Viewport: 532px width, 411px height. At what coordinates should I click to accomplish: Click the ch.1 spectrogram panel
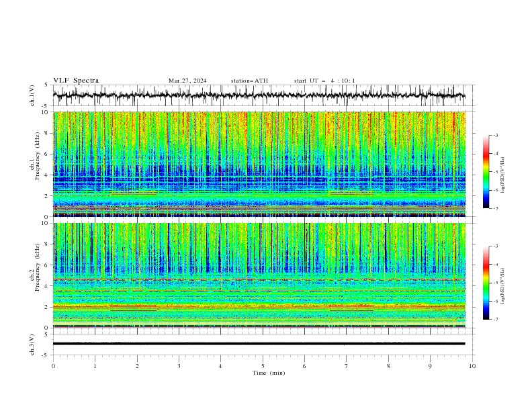point(259,164)
